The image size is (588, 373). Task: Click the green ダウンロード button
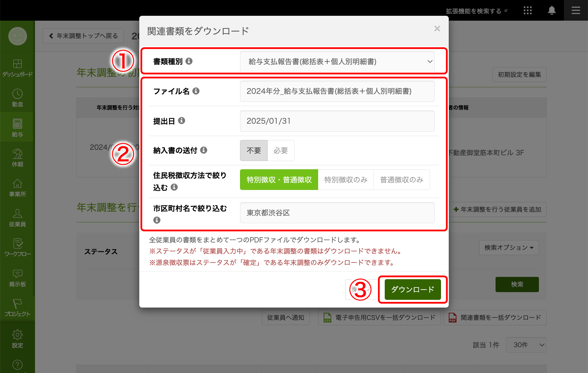(413, 290)
